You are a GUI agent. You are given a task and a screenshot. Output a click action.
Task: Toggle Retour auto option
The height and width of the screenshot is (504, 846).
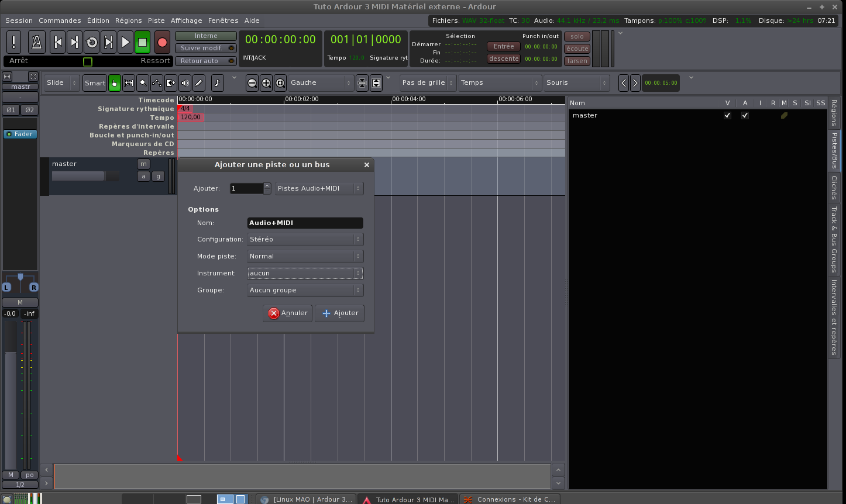[206, 61]
